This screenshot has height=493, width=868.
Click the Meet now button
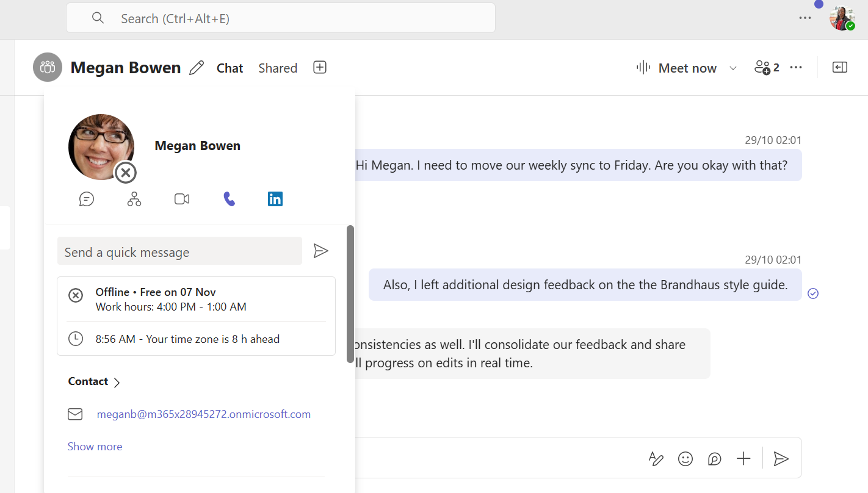click(676, 68)
